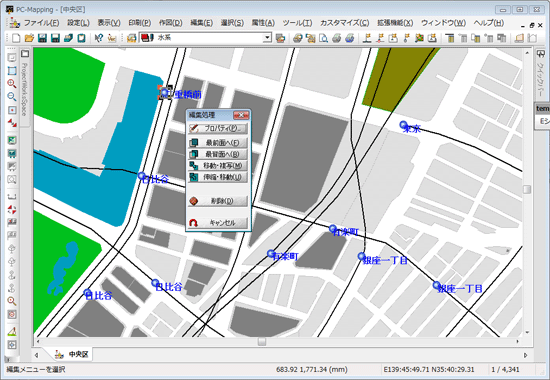
Task: Click the map scroll right arrow
Action: [518, 341]
